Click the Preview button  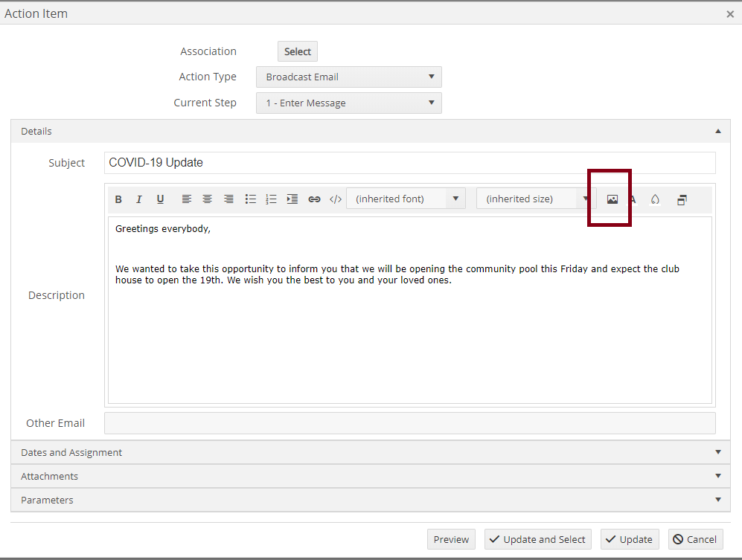pyautogui.click(x=451, y=539)
